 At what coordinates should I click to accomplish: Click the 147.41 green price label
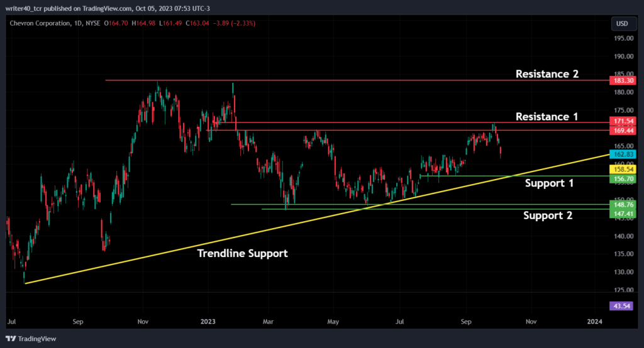[x=623, y=214]
